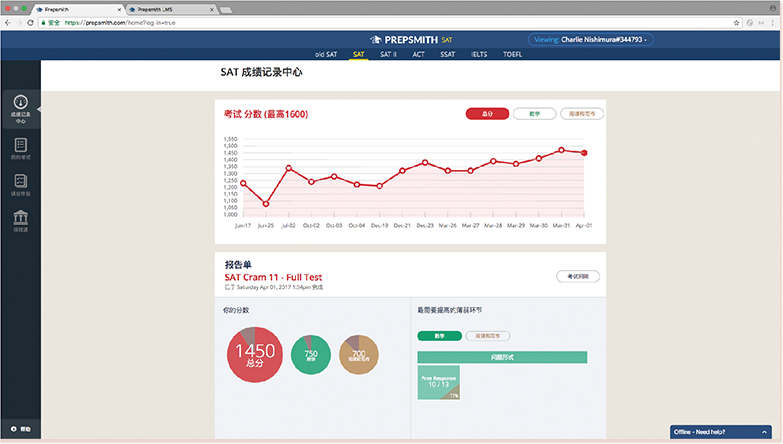The height and width of the screenshot is (444, 783).
Task: Show math score with green-text chart toggle
Action: pos(534,114)
